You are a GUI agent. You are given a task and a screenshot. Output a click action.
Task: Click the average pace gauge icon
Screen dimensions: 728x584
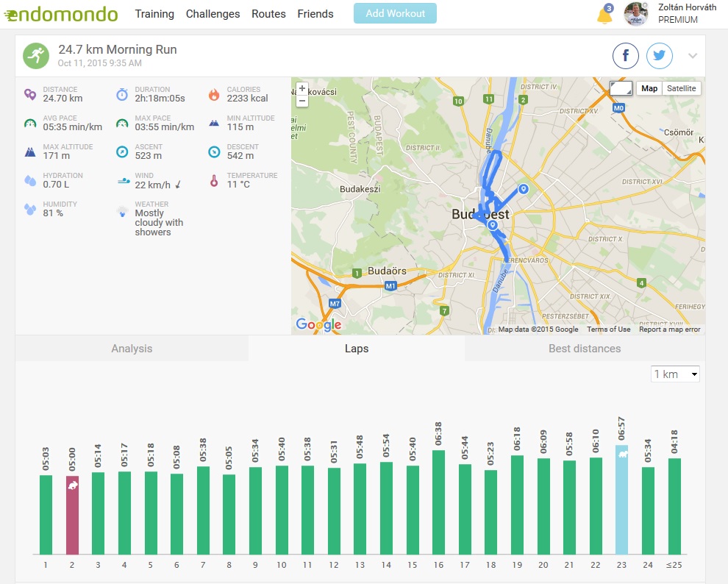tap(30, 123)
